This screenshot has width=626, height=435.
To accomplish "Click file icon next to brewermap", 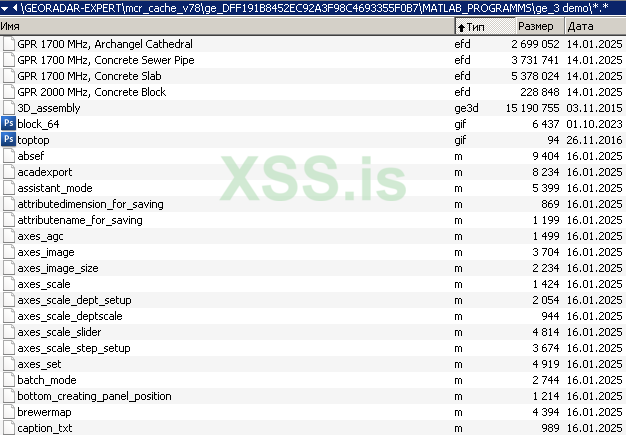I will pos(8,411).
